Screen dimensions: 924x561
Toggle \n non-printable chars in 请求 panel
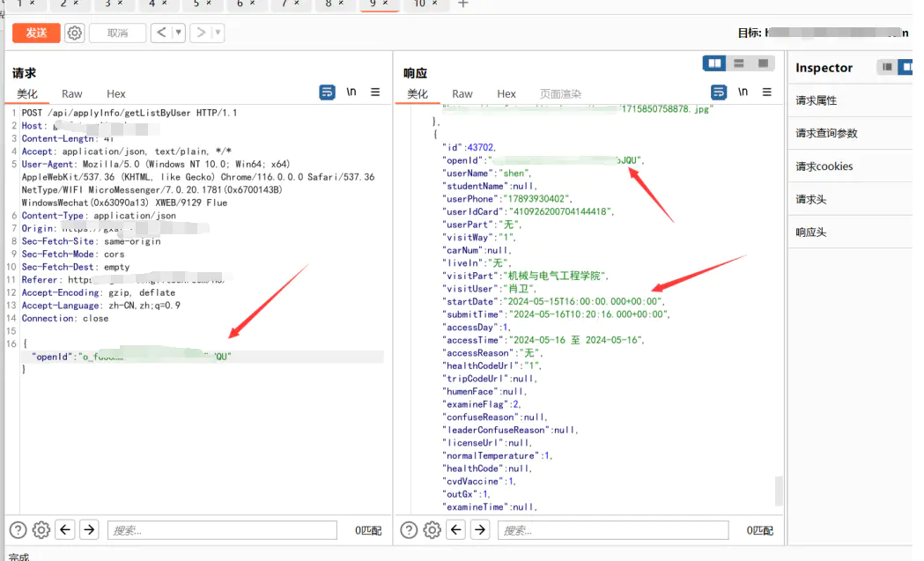pos(351,92)
